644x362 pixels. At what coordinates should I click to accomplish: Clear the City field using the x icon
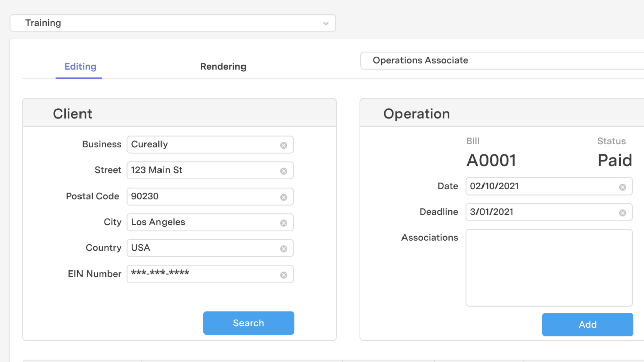click(x=284, y=222)
